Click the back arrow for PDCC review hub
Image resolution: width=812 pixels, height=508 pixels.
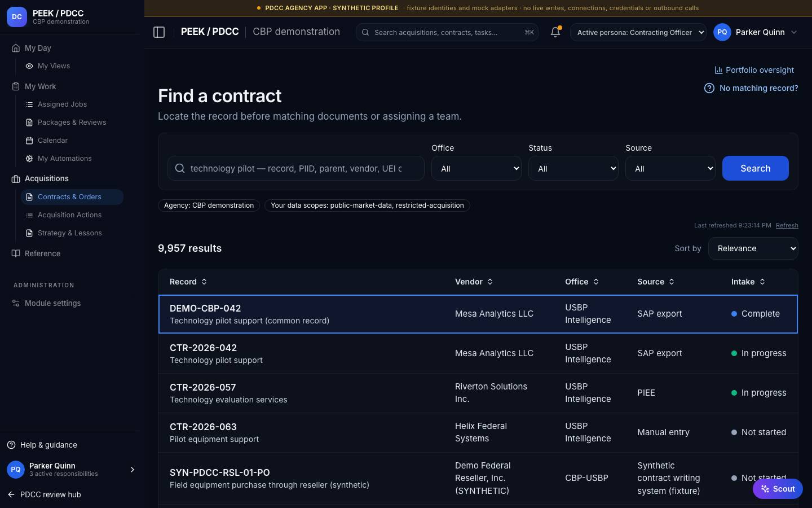[11, 494]
